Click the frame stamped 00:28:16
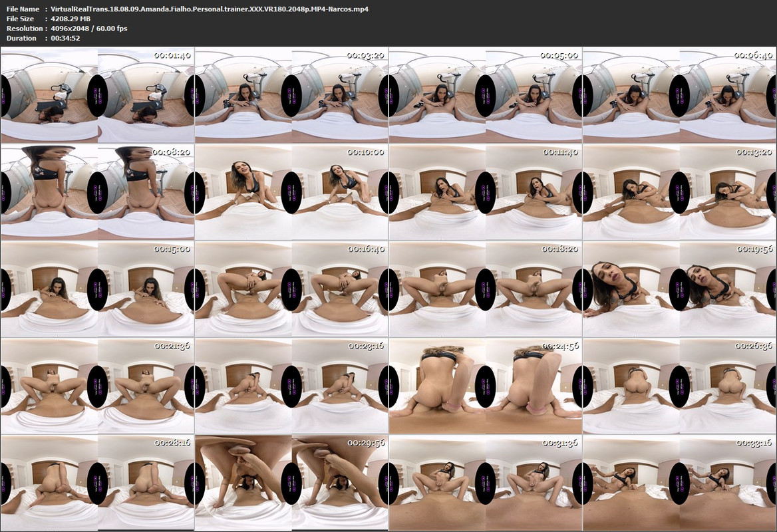 tap(98, 483)
